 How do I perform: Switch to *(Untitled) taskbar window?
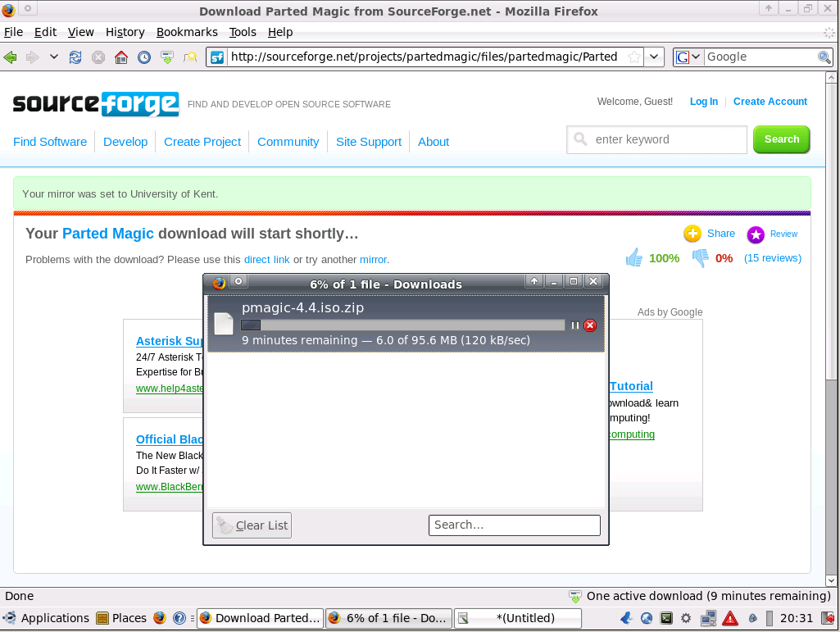pyautogui.click(x=517, y=618)
